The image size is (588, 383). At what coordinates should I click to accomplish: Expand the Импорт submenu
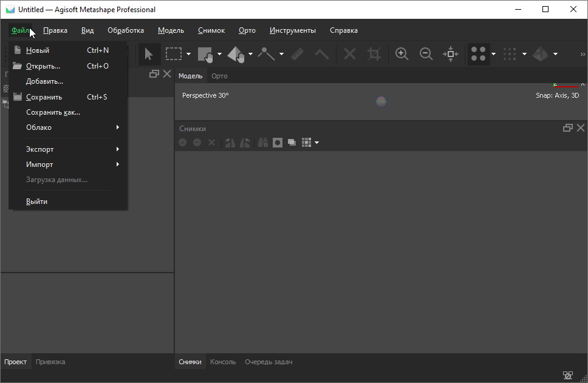click(68, 164)
